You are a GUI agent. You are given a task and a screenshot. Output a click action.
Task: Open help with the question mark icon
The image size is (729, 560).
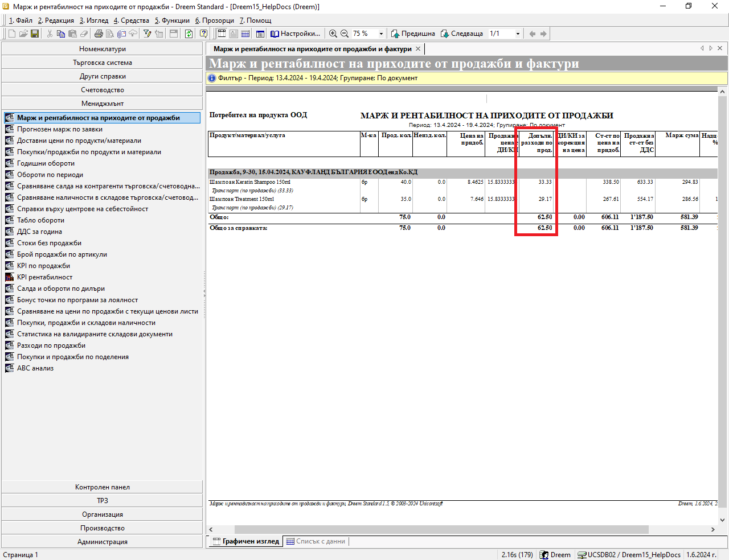(203, 34)
